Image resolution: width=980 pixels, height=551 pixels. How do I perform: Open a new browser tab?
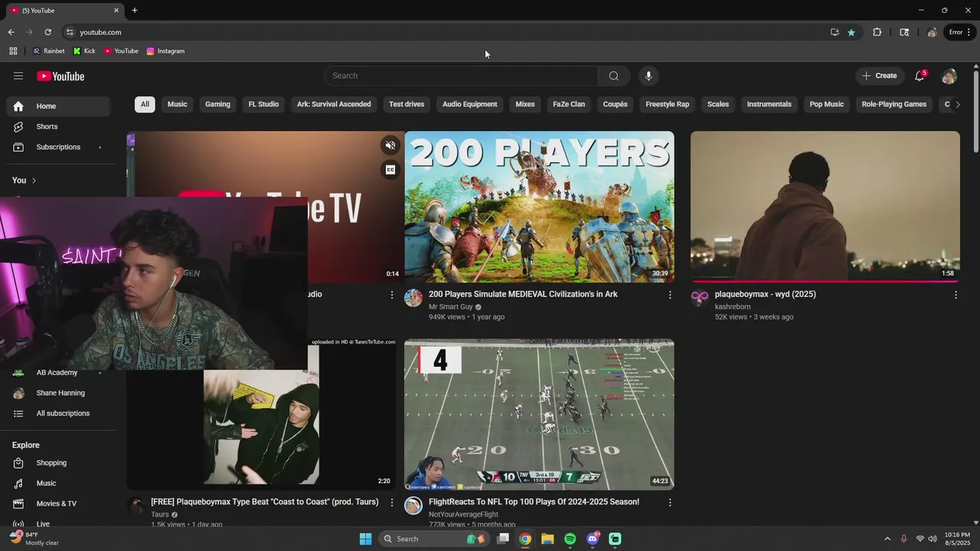pos(135,11)
